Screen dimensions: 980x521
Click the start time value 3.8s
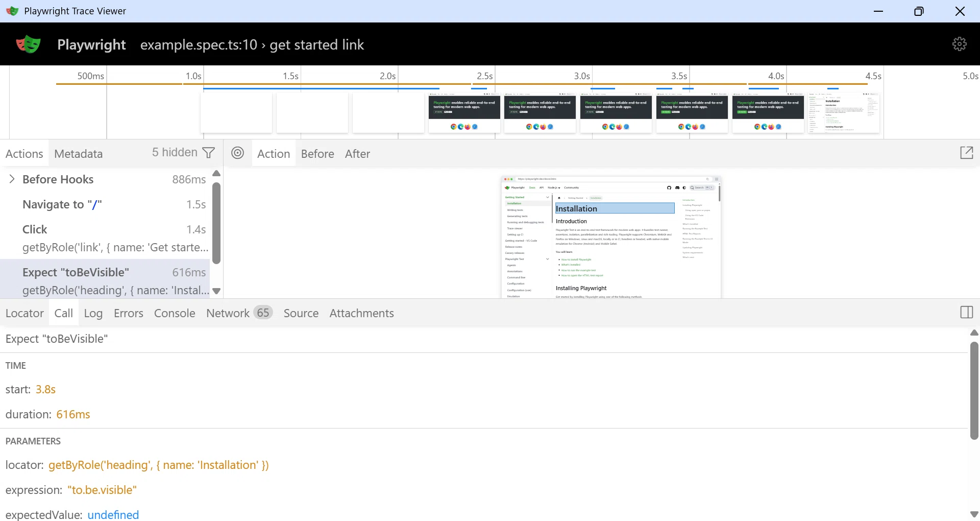[45, 389]
